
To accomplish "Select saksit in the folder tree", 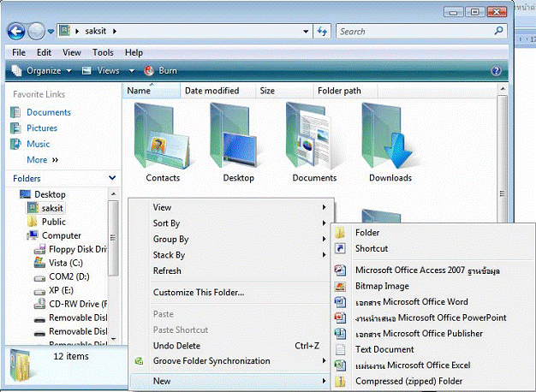I will [45, 208].
